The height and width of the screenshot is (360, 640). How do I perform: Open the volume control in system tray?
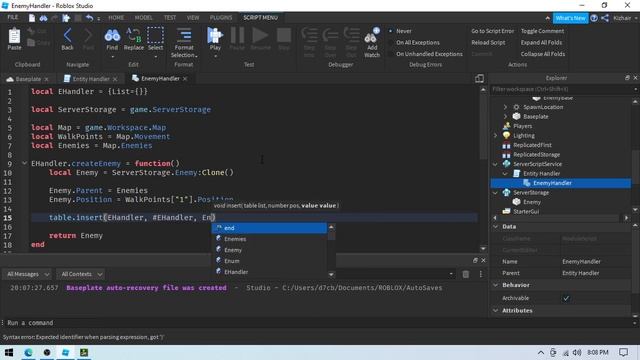tap(577, 352)
